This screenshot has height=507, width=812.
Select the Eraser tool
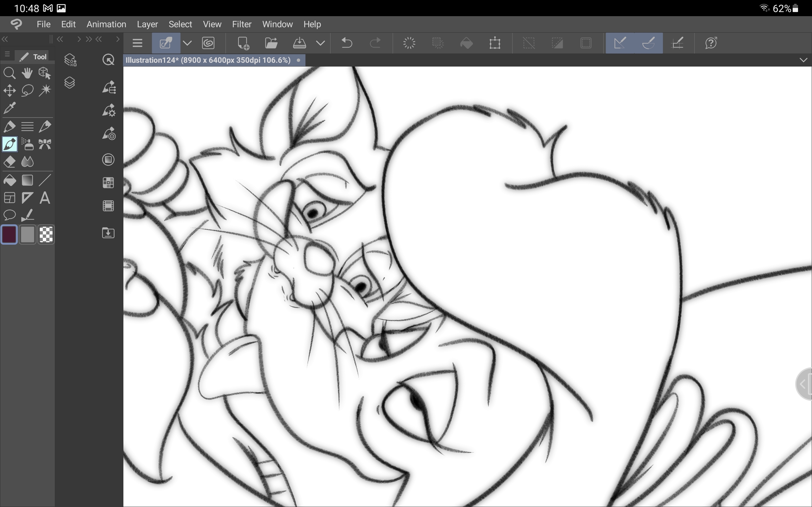click(x=10, y=162)
